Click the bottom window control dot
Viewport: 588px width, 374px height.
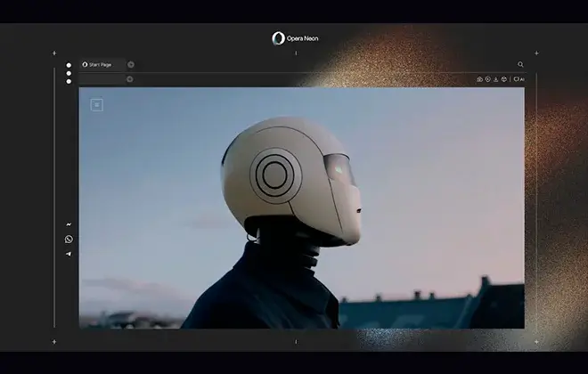69,81
